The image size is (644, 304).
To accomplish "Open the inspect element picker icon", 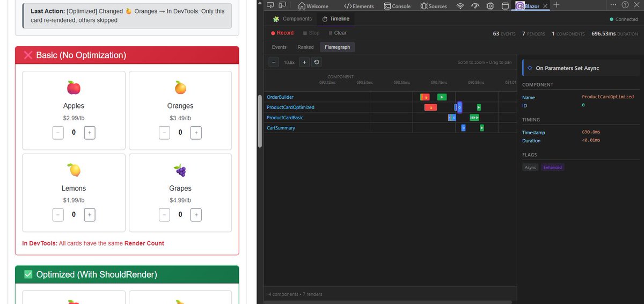I will click(x=270, y=5).
